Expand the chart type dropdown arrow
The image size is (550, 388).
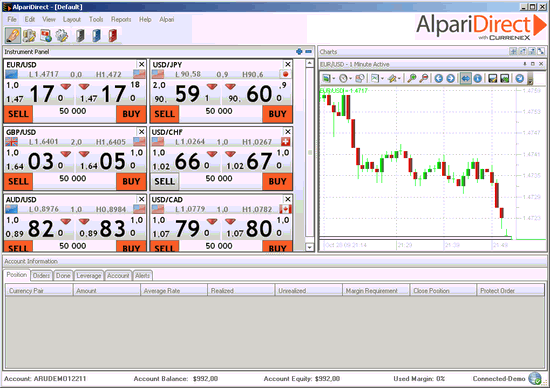pos(382,79)
